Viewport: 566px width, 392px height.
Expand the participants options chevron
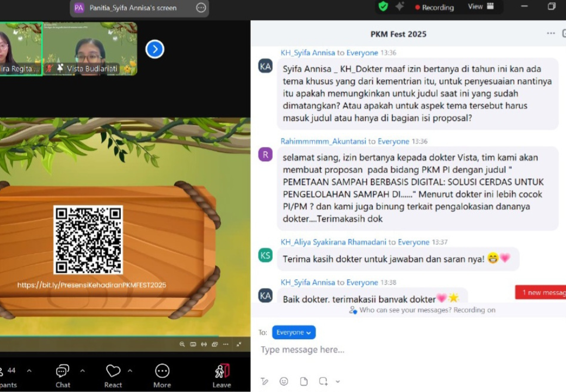point(29,371)
